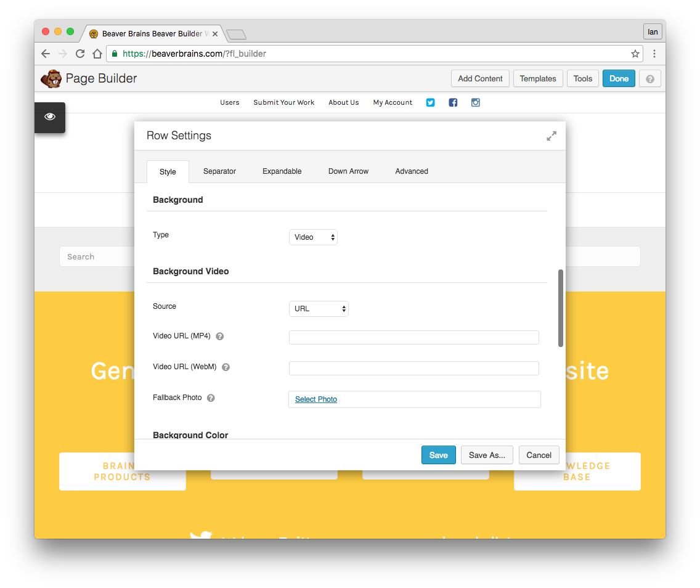
Task: Reload the page
Action: [x=80, y=54]
